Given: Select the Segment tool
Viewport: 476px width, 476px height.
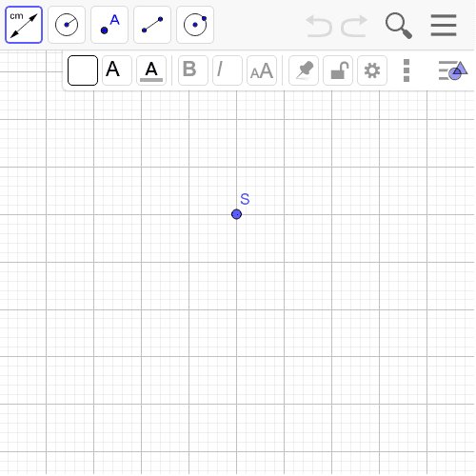Looking at the screenshot, I should pos(152,25).
